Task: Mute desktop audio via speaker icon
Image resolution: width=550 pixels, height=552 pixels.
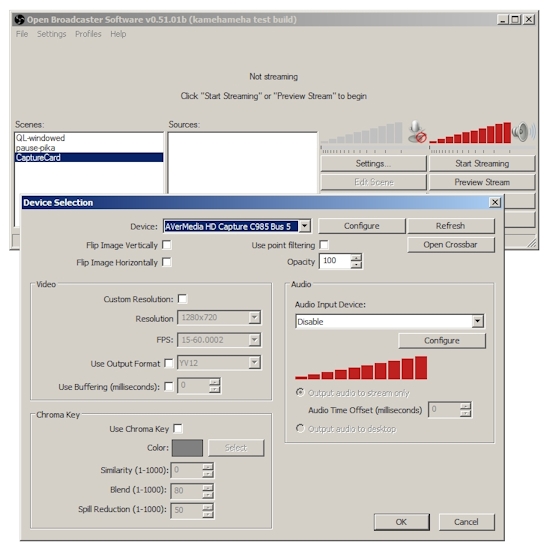Action: click(524, 132)
